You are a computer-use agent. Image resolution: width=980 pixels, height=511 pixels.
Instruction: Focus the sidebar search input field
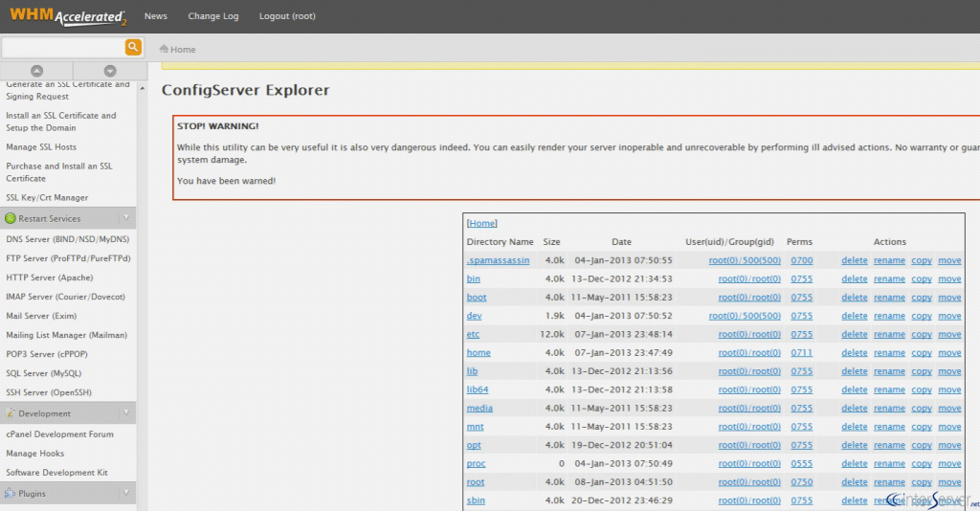62,47
